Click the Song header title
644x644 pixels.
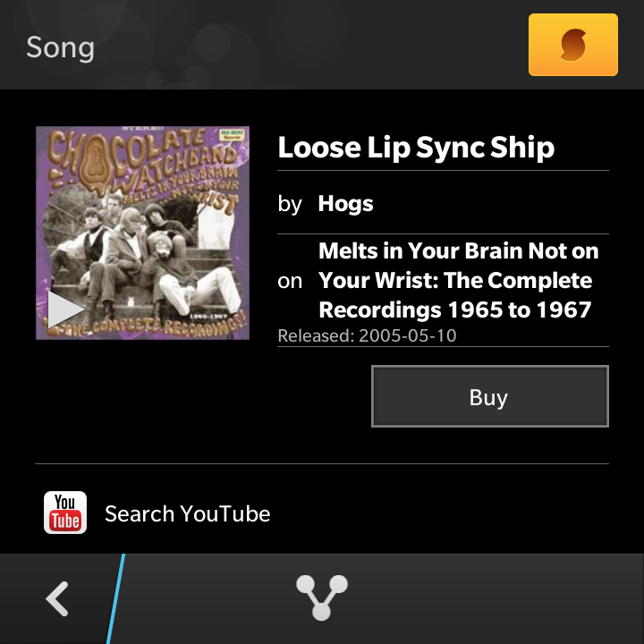(61, 47)
